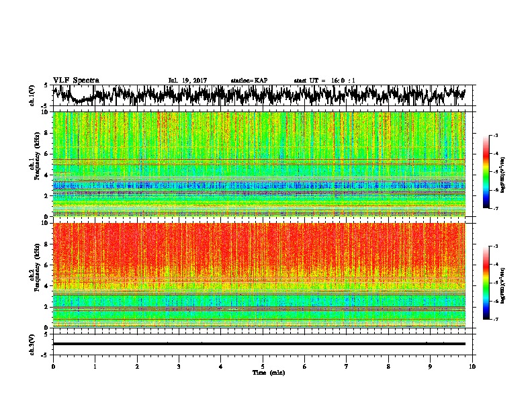Click the ch.2 frequency axis "8" tick label

coord(47,244)
